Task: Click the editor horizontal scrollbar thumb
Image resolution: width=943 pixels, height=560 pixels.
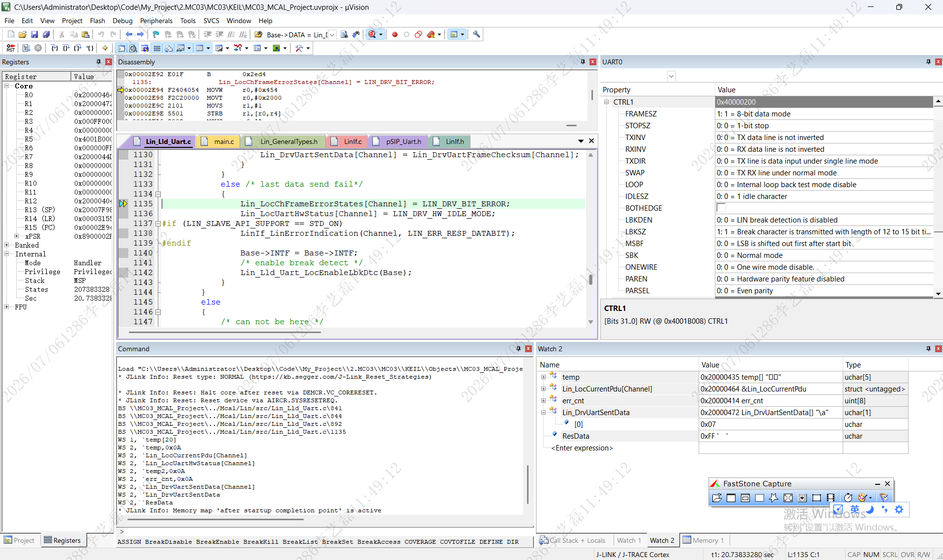Action: click(x=224, y=333)
